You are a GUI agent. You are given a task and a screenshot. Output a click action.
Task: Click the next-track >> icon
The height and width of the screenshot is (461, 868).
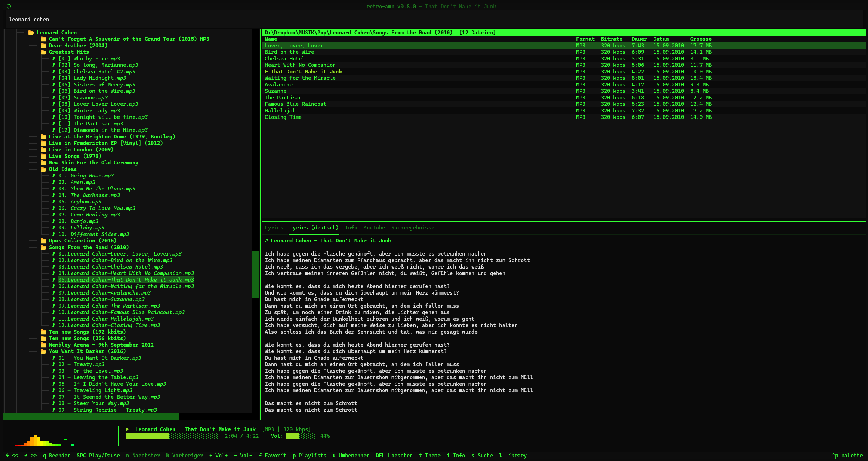[34, 456]
